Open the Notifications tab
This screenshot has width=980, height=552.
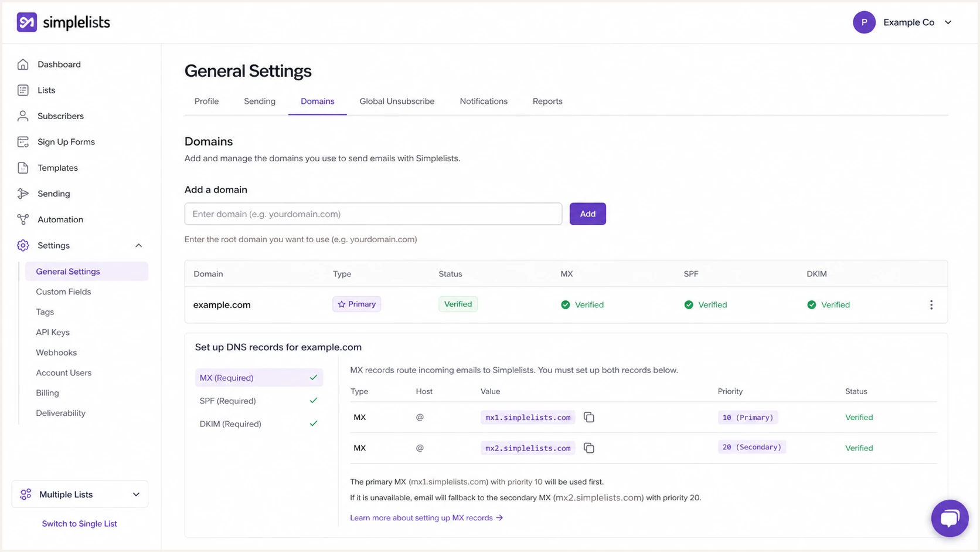click(x=484, y=101)
